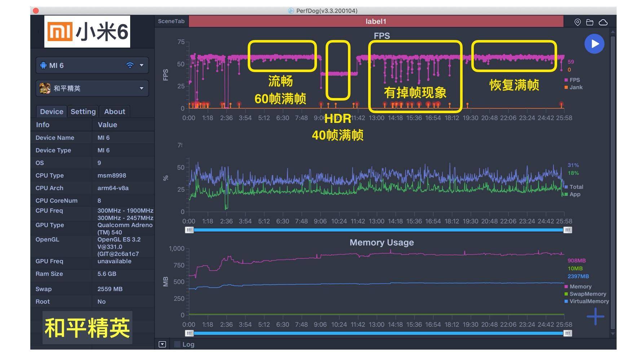
Task: Enable the Log checkbox
Action: [177, 344]
